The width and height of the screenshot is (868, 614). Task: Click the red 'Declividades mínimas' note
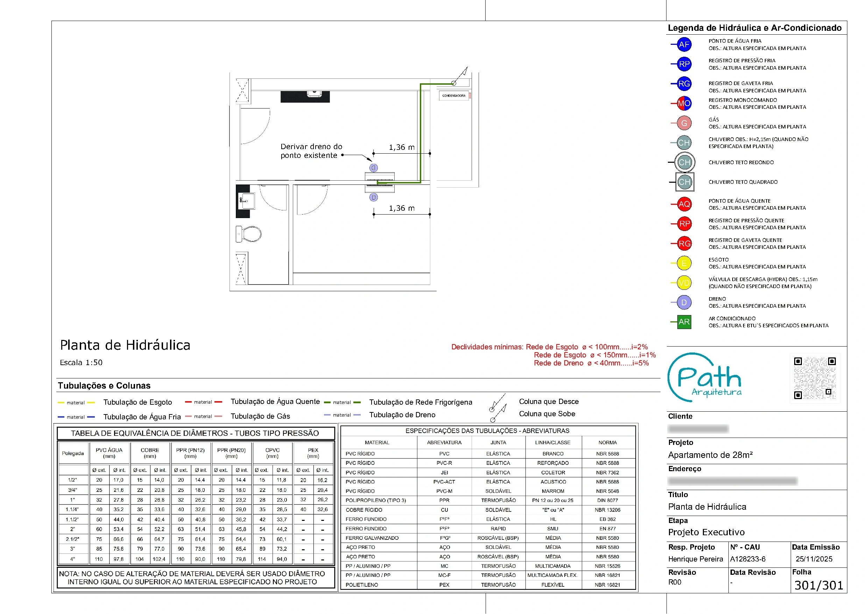pos(553,355)
